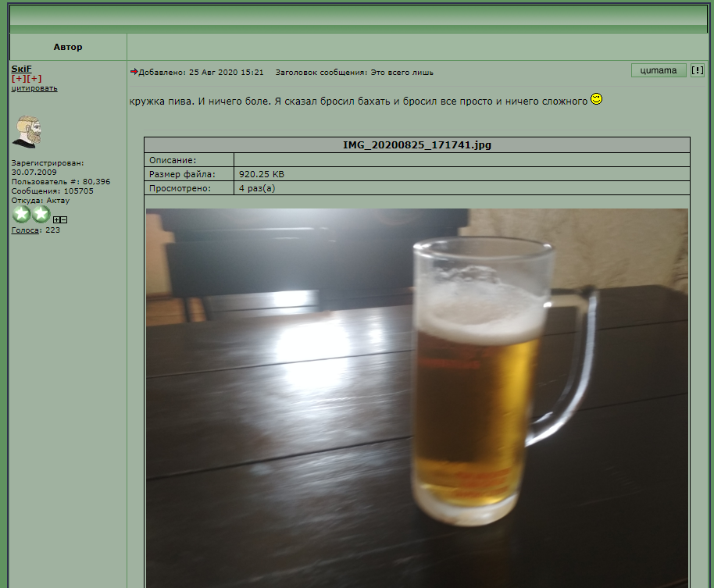Add a vote with the small plus box

click(x=56, y=220)
